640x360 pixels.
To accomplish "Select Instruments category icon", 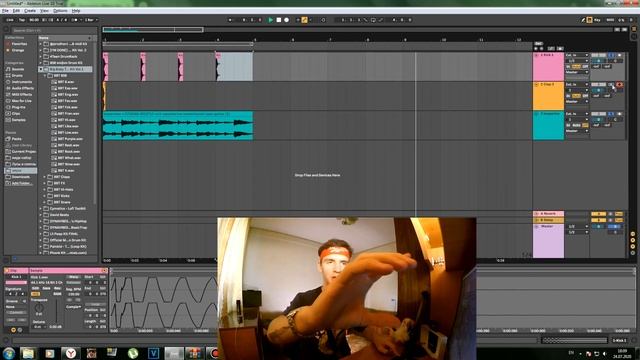I will (8, 82).
